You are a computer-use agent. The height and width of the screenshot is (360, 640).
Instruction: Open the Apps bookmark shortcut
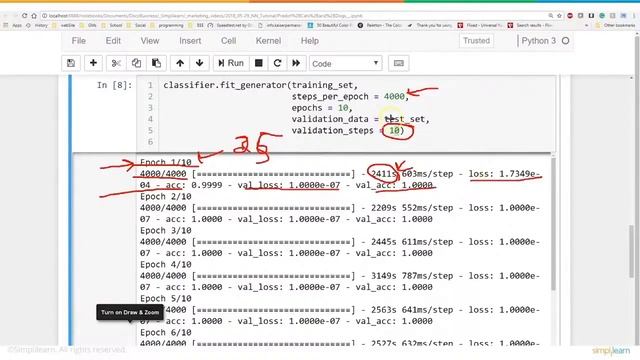coord(13,25)
